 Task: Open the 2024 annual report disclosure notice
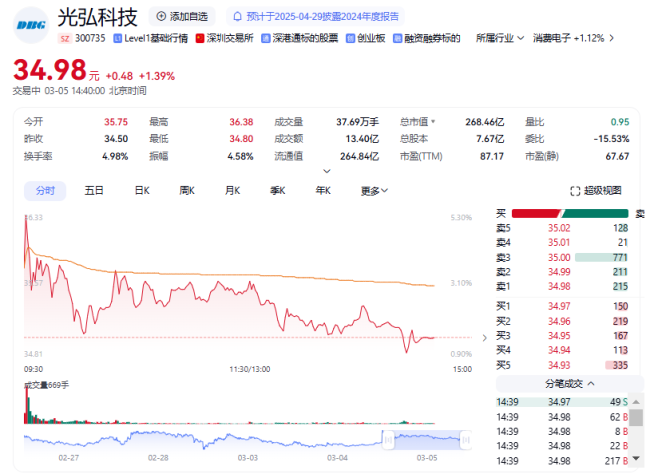pyautogui.click(x=315, y=17)
